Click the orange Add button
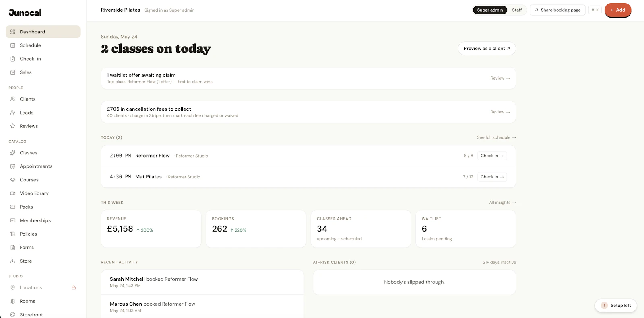 pos(618,10)
